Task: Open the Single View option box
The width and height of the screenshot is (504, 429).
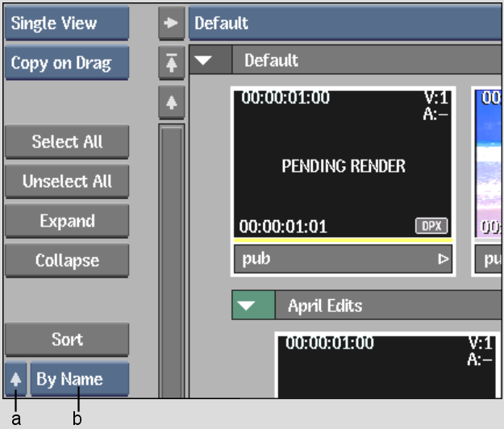Action: click(x=67, y=23)
